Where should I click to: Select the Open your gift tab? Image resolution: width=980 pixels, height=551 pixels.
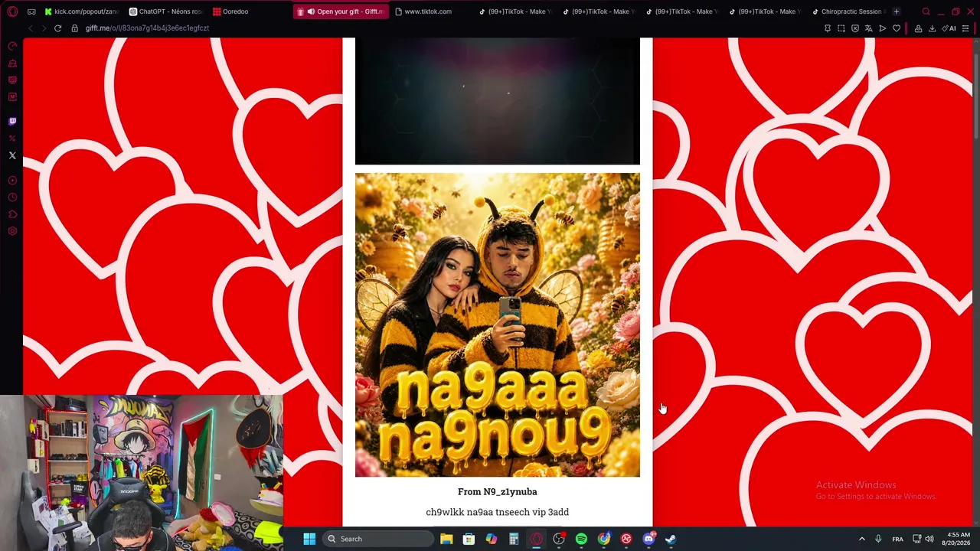[341, 11]
